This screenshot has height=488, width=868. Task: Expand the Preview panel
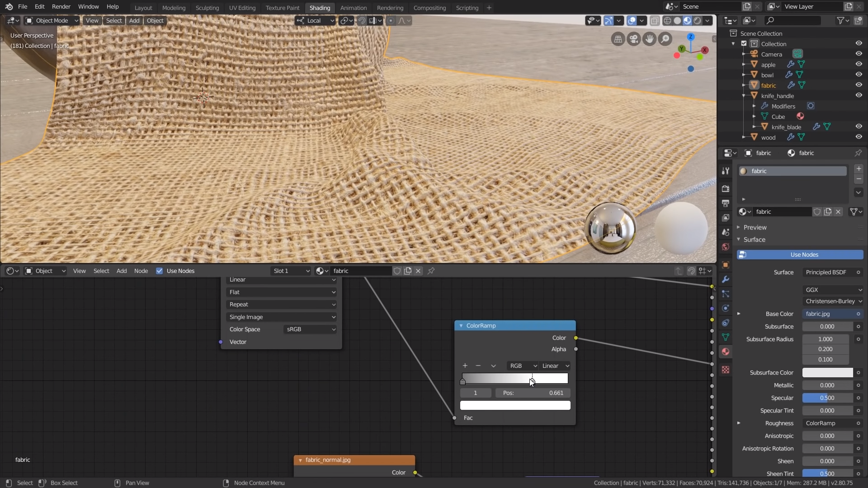point(755,227)
